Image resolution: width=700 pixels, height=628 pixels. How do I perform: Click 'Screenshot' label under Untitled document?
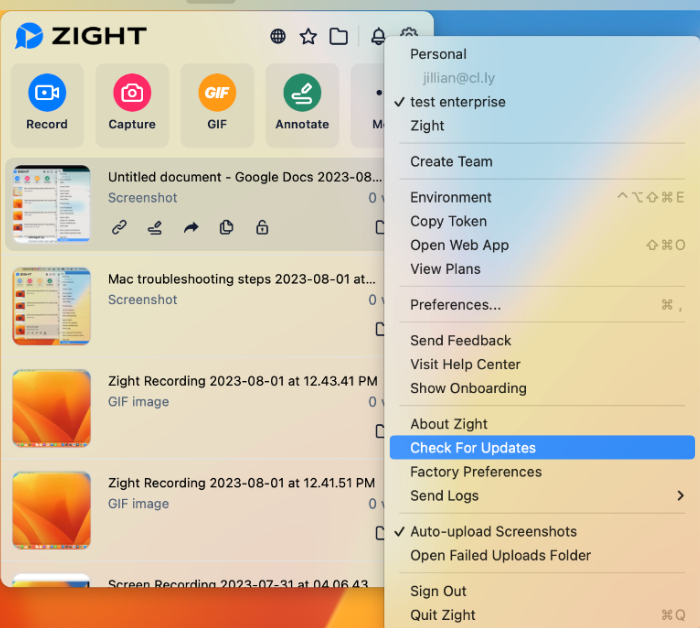pyautogui.click(x=142, y=198)
